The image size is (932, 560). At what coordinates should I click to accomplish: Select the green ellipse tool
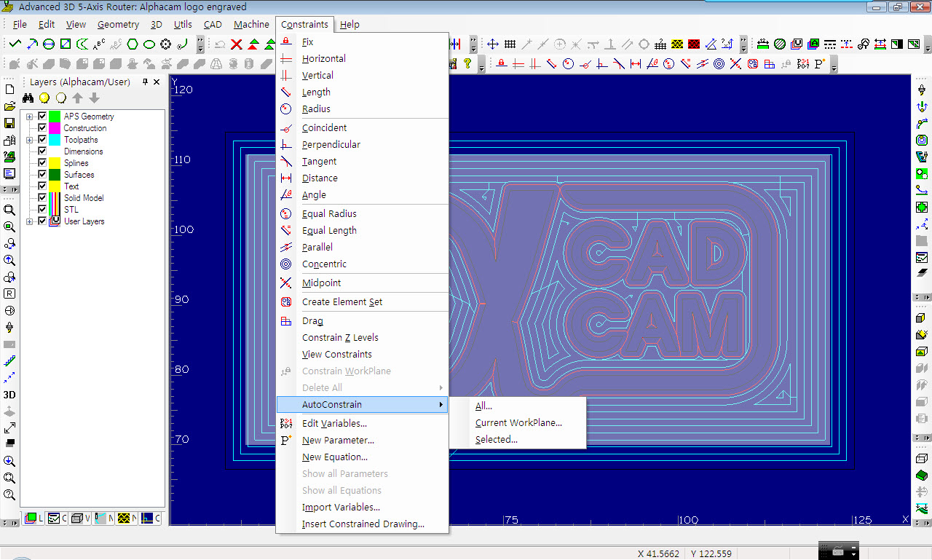click(149, 44)
